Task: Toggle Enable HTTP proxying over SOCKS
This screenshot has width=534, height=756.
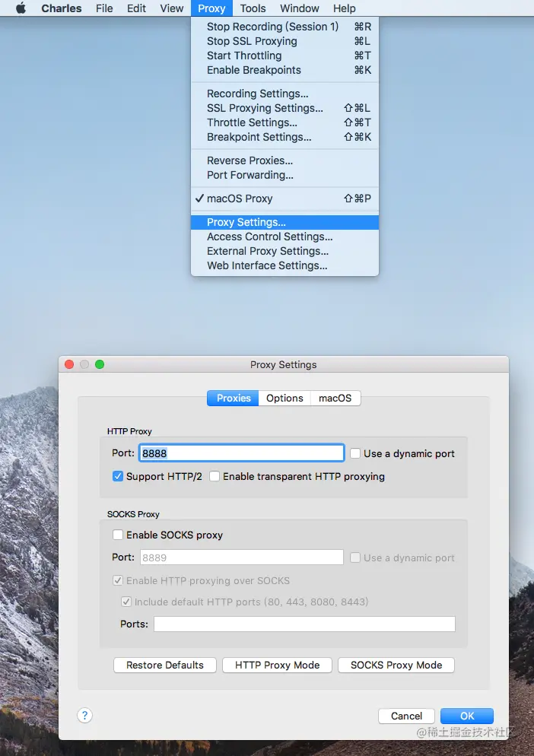Action: (x=118, y=580)
